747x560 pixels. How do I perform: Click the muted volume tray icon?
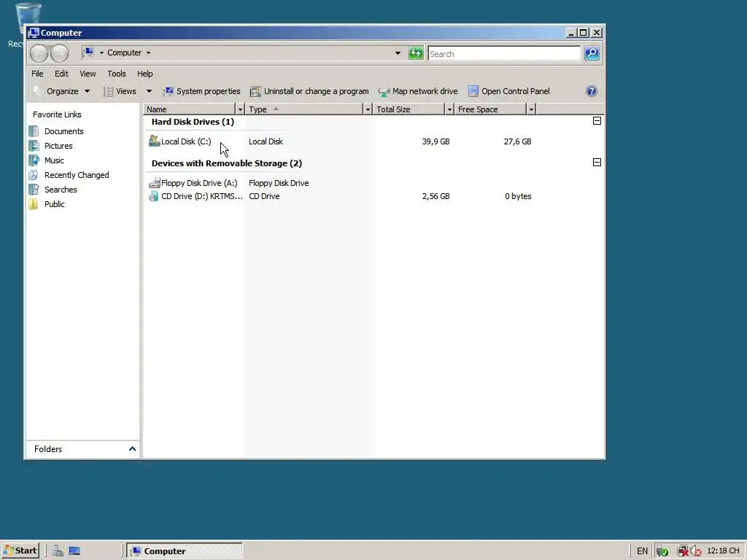[x=696, y=551]
